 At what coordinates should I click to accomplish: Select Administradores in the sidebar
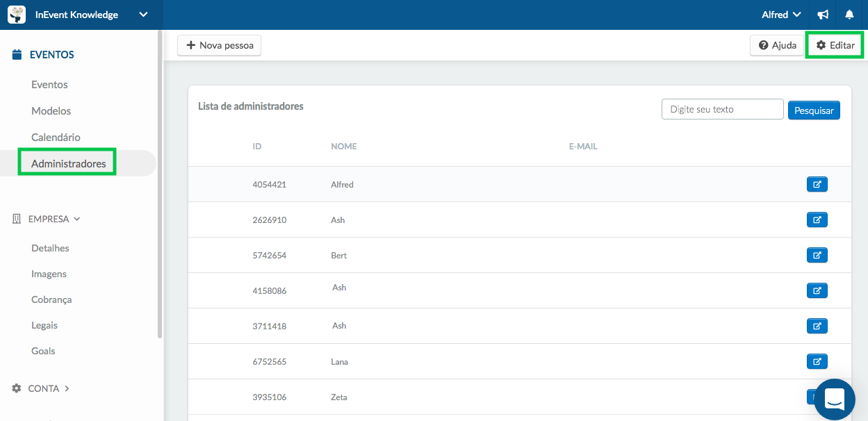[x=68, y=164]
